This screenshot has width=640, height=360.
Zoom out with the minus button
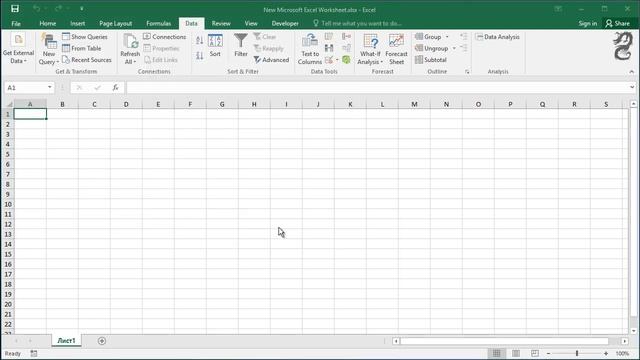(x=548, y=353)
